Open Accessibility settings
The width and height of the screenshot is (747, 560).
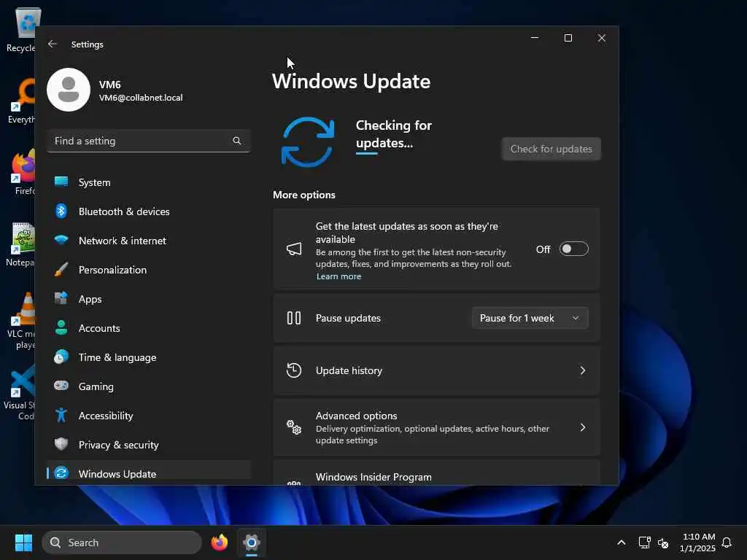point(149,415)
